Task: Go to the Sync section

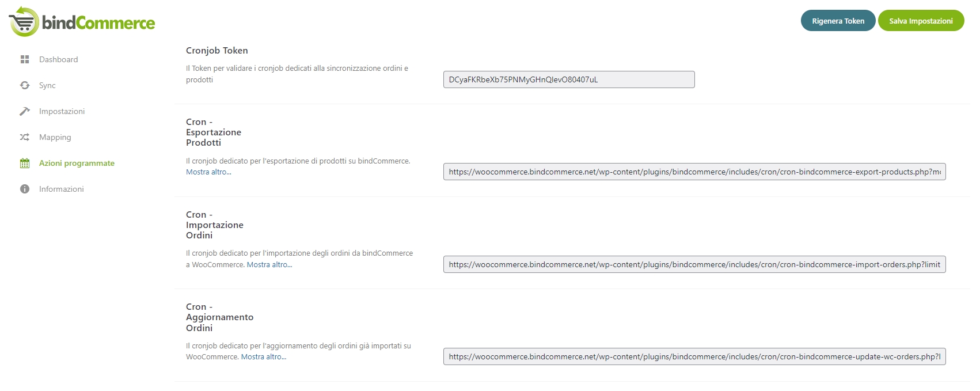Action: pos(47,85)
